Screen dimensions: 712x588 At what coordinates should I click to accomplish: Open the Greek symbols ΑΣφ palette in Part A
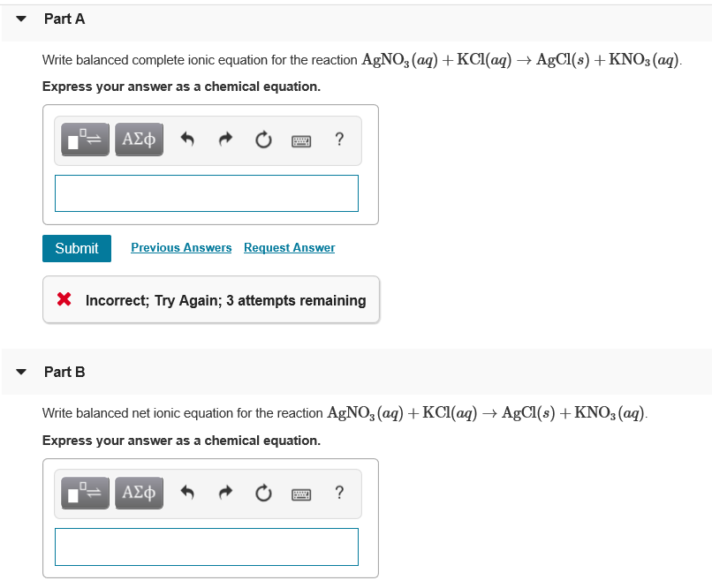pyautogui.click(x=138, y=139)
